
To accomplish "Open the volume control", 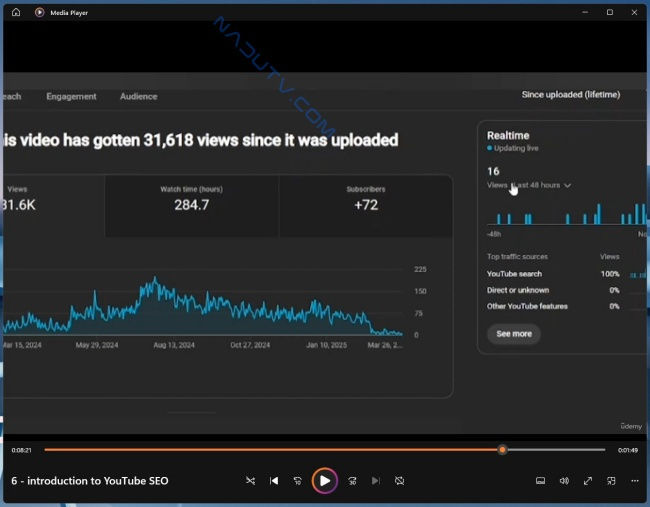I will pos(564,481).
